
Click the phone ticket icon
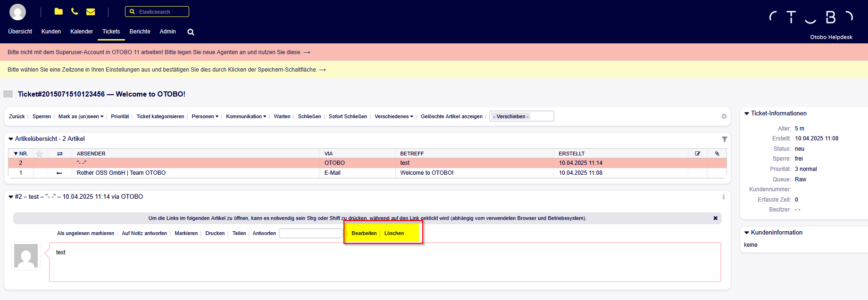click(x=75, y=11)
